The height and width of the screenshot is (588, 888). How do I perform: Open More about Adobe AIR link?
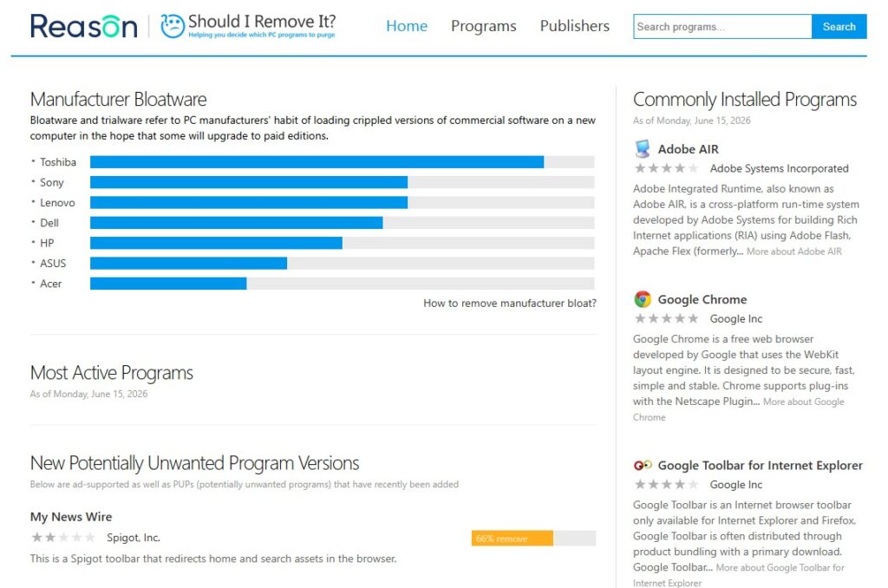click(794, 252)
